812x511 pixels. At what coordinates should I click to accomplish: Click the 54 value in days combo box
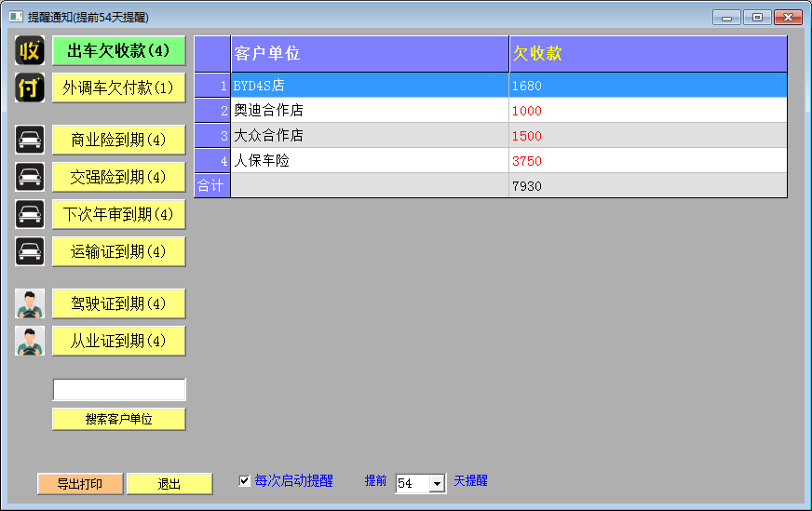click(x=413, y=484)
